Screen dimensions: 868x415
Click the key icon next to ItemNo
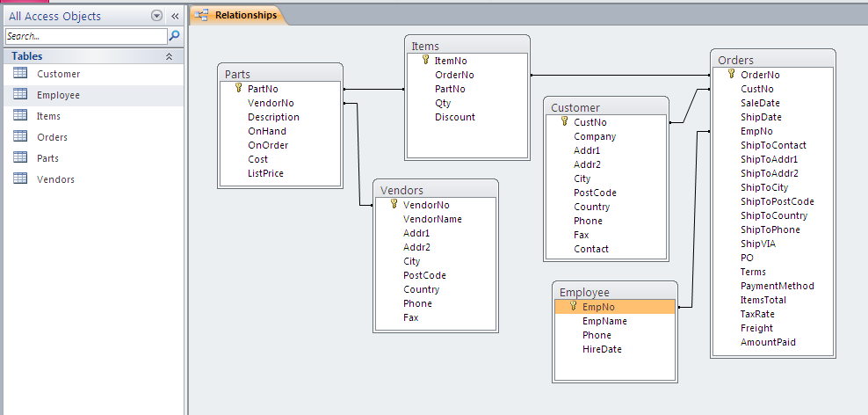click(x=426, y=60)
